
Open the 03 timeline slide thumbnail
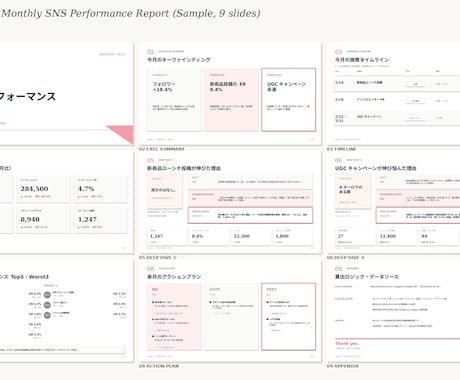pyautogui.click(x=394, y=94)
